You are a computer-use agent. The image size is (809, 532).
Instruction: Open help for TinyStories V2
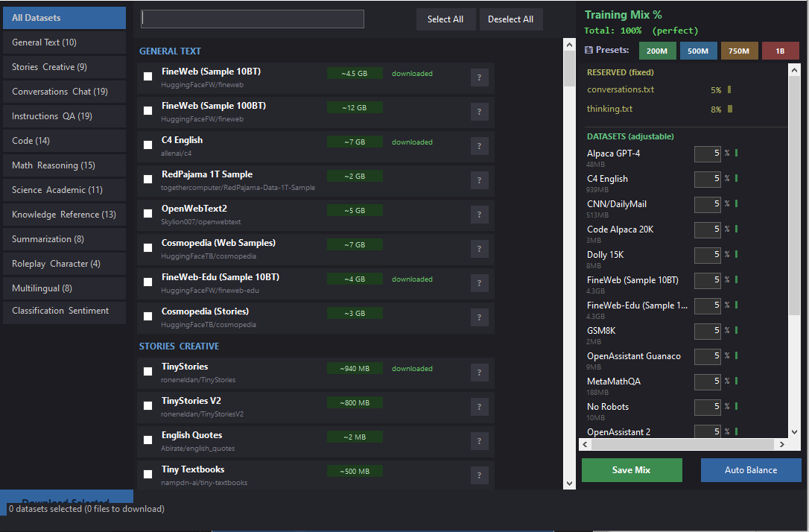coord(479,407)
